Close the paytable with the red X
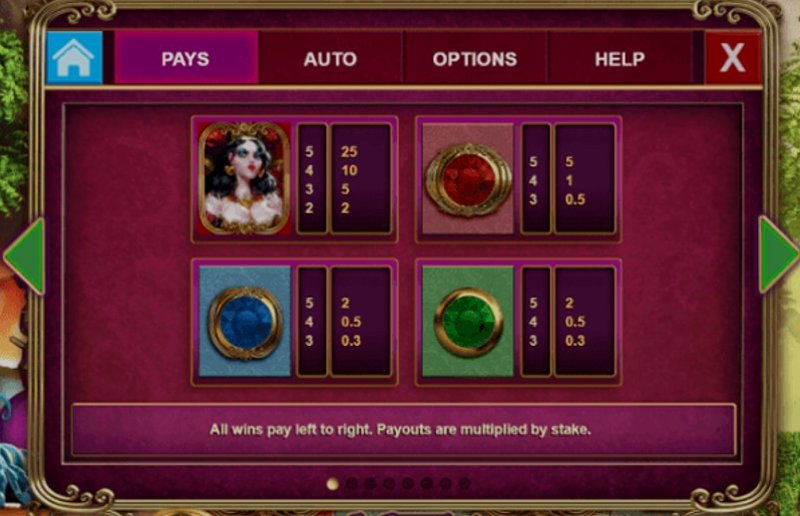Image resolution: width=800 pixels, height=516 pixels. (733, 58)
